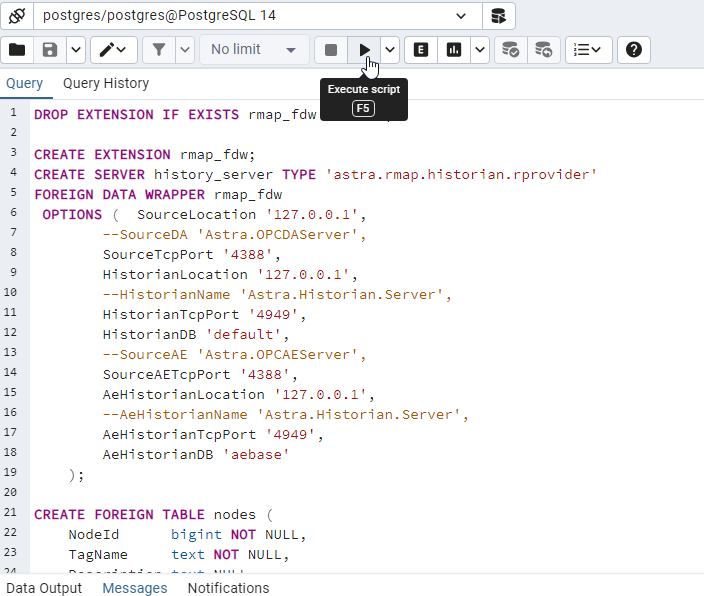Expand the Edit pencil dropdown
The height and width of the screenshot is (596, 704).
pos(114,50)
